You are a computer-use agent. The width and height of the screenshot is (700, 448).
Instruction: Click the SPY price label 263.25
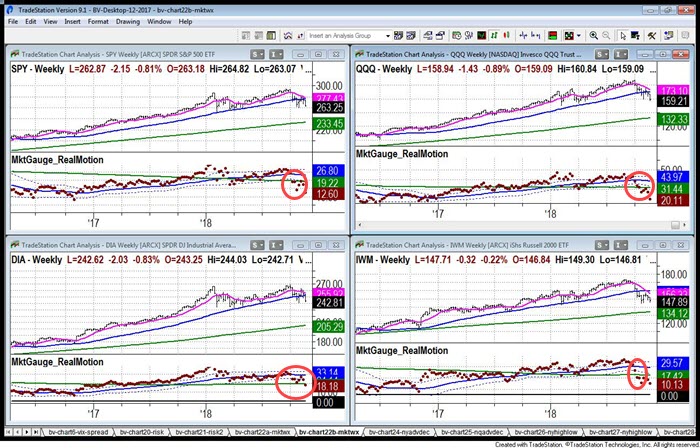point(328,108)
